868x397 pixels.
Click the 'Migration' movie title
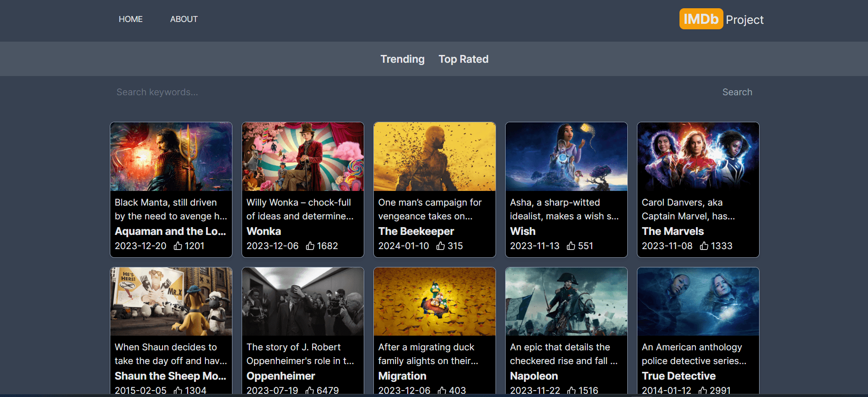(x=402, y=376)
